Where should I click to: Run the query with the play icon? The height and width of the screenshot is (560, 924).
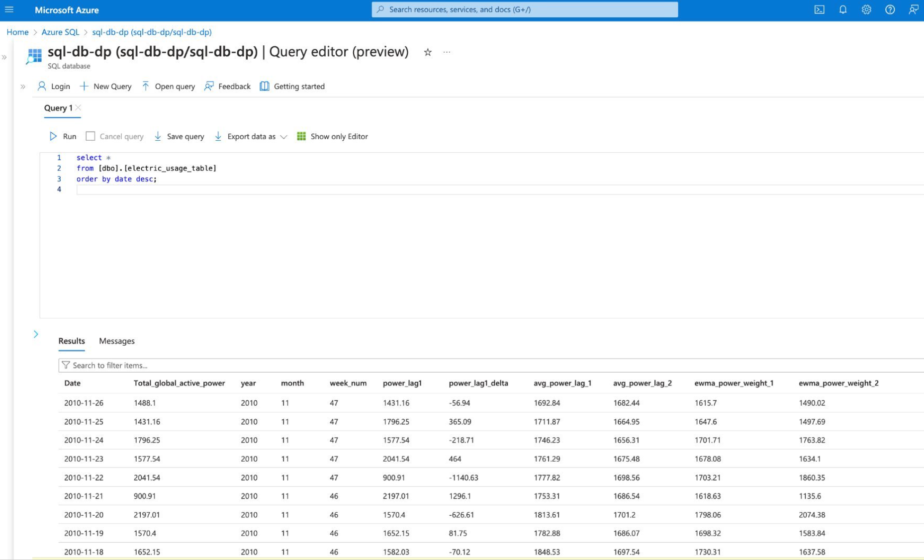pyautogui.click(x=53, y=136)
